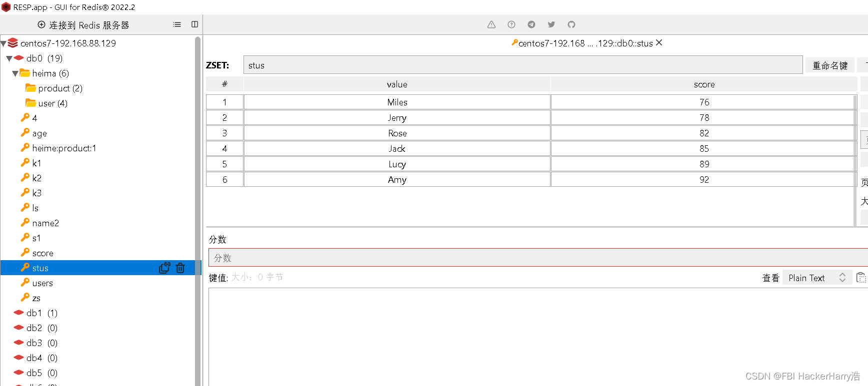This screenshot has width=868, height=386.
Task: Collapse the heima namespace folder
Action: pos(15,73)
